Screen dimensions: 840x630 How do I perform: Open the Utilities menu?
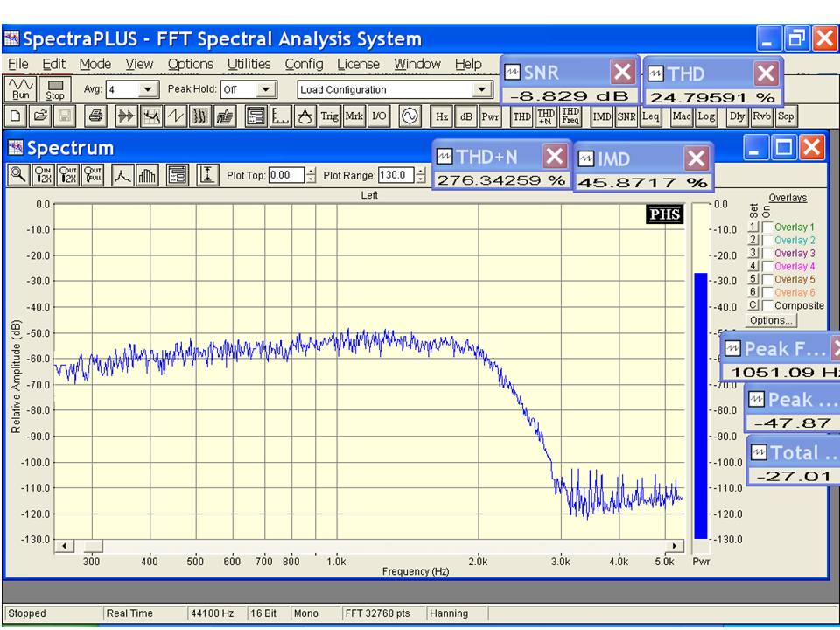coord(249,64)
